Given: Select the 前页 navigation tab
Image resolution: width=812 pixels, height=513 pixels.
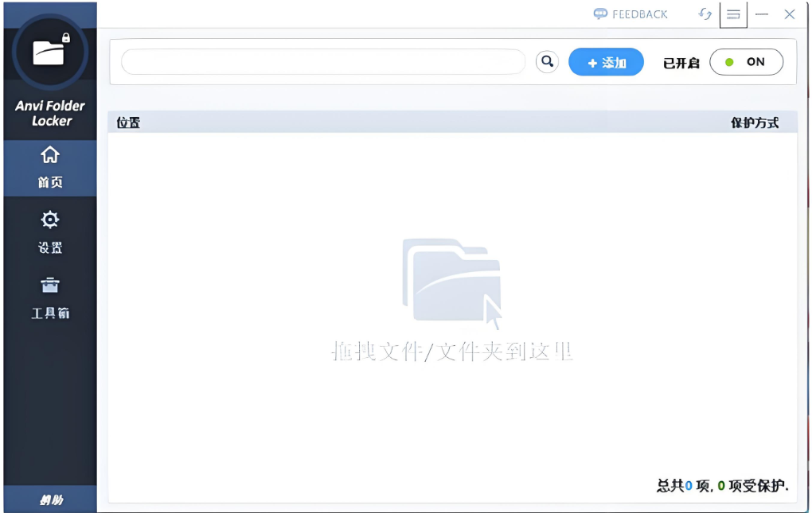Looking at the screenshot, I should click(49, 167).
